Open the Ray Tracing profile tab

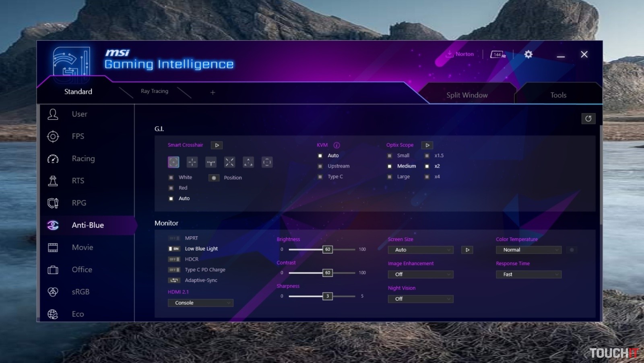point(155,91)
